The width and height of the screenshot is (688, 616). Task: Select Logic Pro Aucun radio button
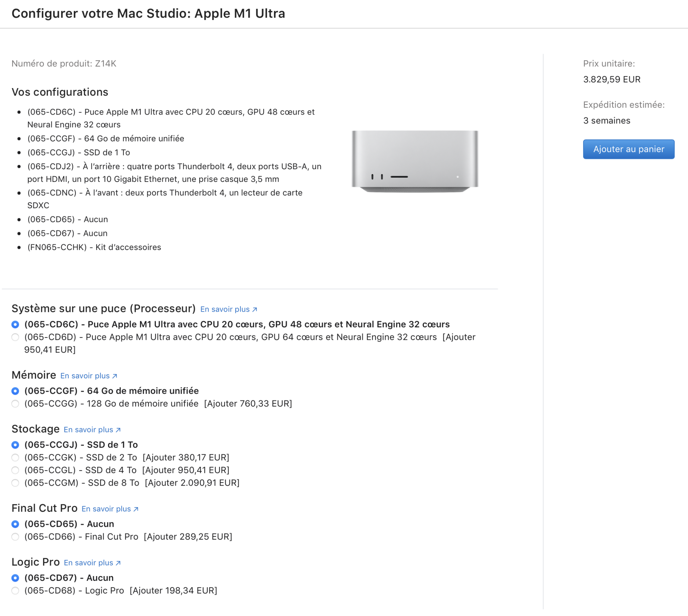[x=15, y=578]
